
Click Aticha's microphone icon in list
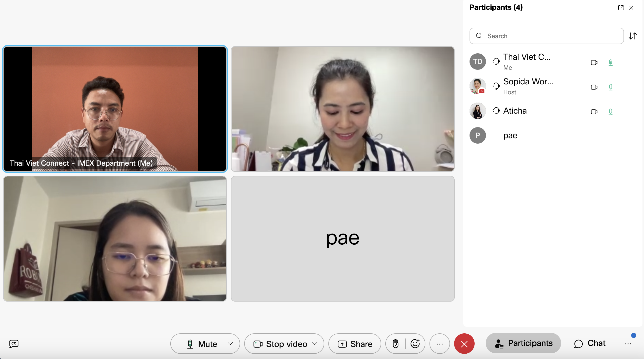click(610, 112)
